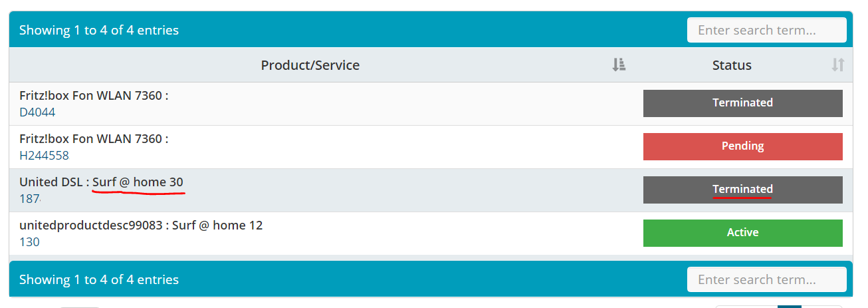Click Terminated status of Fritz!box D4044
Viewport: 868px width, 308px height.
point(742,103)
